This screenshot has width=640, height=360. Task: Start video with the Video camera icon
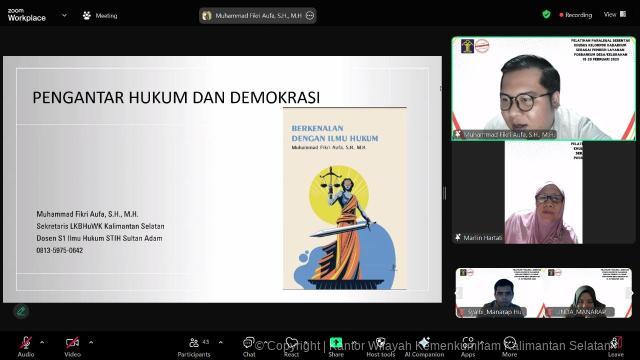tap(72, 342)
